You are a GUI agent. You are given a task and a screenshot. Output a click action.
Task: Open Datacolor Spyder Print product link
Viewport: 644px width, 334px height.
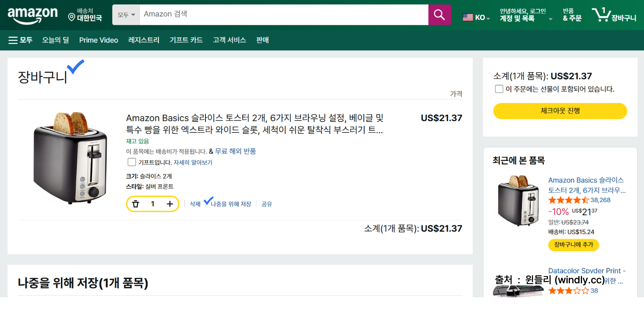pyautogui.click(x=587, y=271)
